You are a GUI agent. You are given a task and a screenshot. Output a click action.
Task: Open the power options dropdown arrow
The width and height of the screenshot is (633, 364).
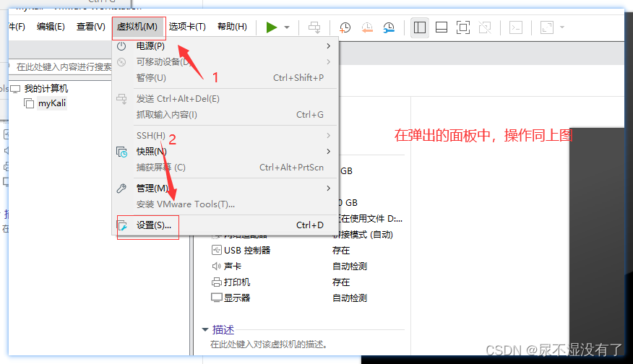point(287,27)
